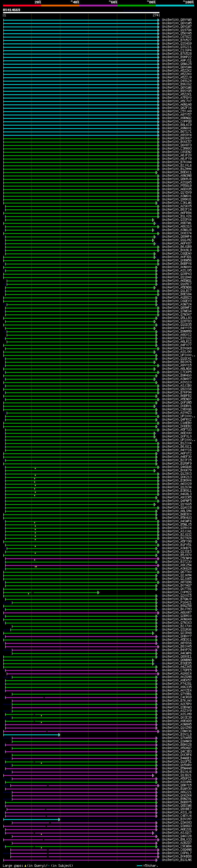The width and height of the screenshot is (197, 868).
Task: Select label UniRef100_A9PJS1
Action: click(x=177, y=60)
